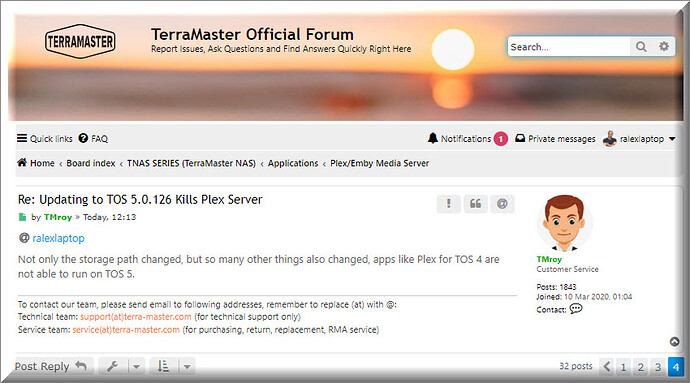This screenshot has height=383, width=690.
Task: Go to previous page arrow
Action: coord(607,366)
